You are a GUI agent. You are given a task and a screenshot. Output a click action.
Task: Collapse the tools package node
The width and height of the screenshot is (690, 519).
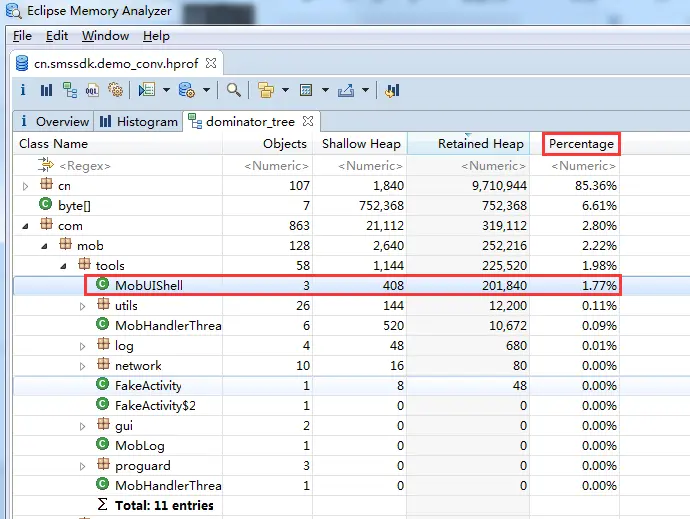[63, 266]
